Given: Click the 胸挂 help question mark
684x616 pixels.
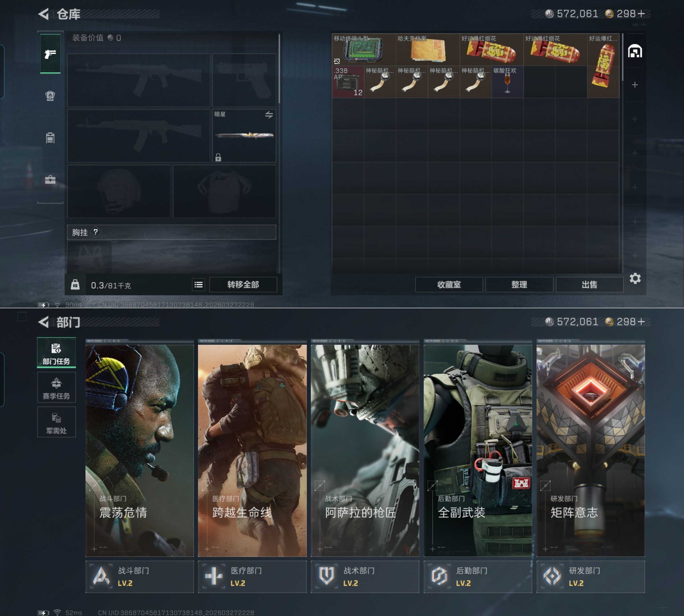Looking at the screenshot, I should click(x=96, y=232).
